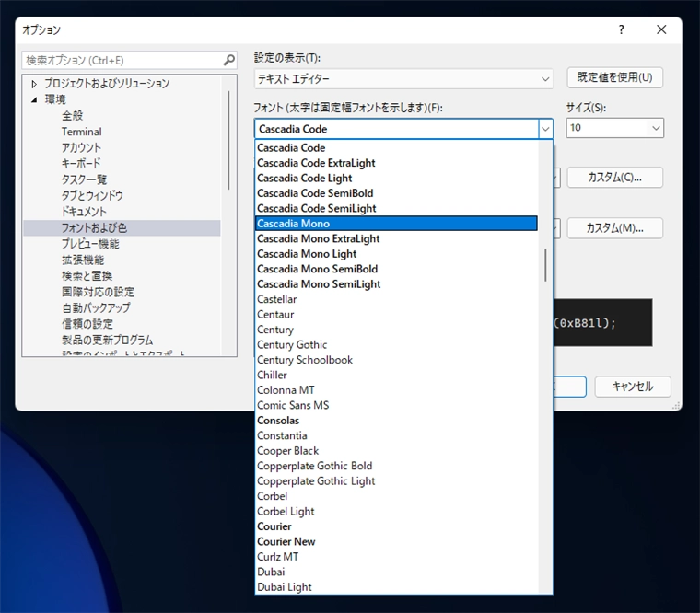Select 自動バックアップ in the tree

[x=96, y=308]
